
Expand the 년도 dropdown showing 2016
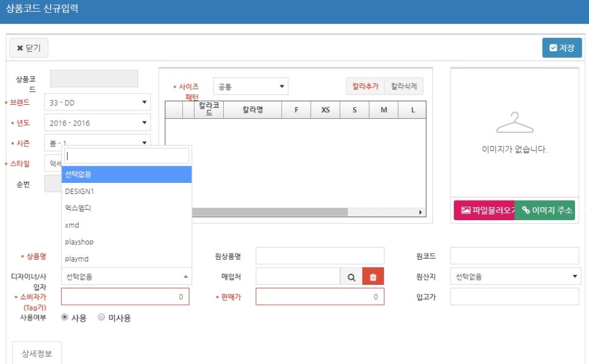[x=98, y=123]
